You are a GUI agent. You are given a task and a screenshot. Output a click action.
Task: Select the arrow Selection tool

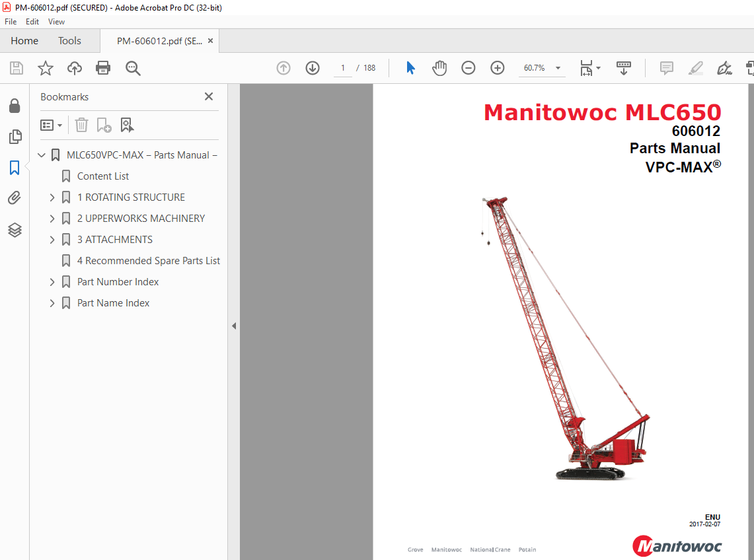click(410, 68)
